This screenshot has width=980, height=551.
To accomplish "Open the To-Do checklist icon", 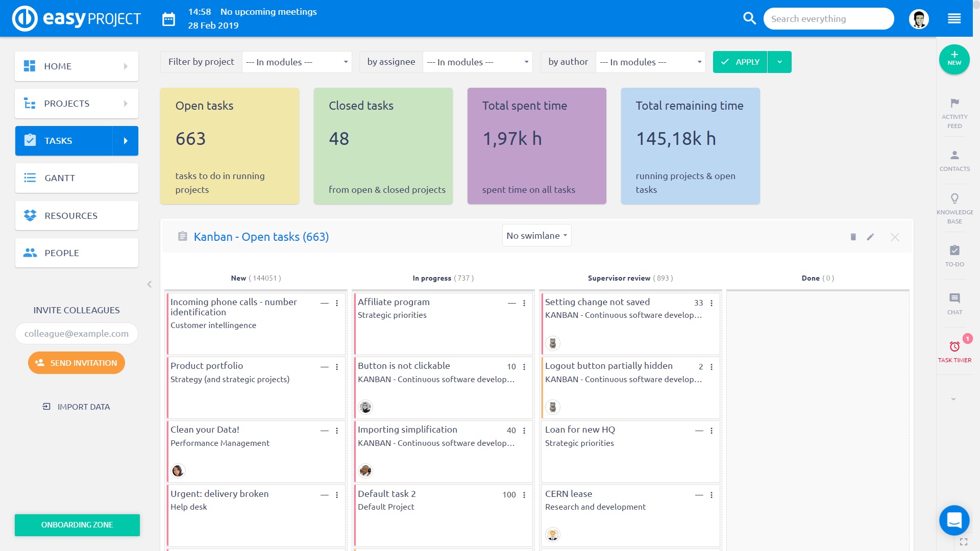I will 954,251.
